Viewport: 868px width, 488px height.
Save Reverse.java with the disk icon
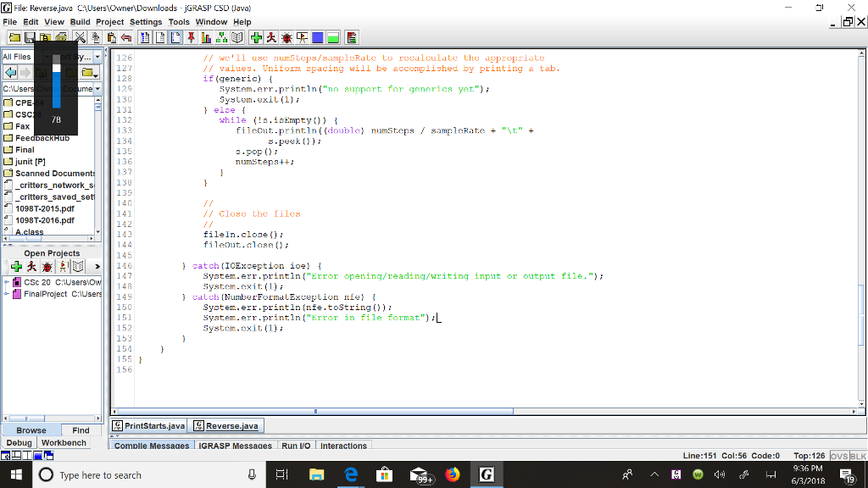tap(31, 37)
